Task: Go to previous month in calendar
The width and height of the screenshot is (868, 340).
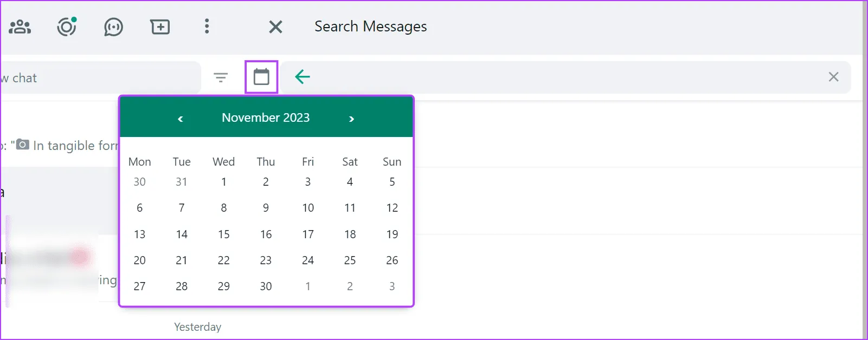Action: coord(181,119)
